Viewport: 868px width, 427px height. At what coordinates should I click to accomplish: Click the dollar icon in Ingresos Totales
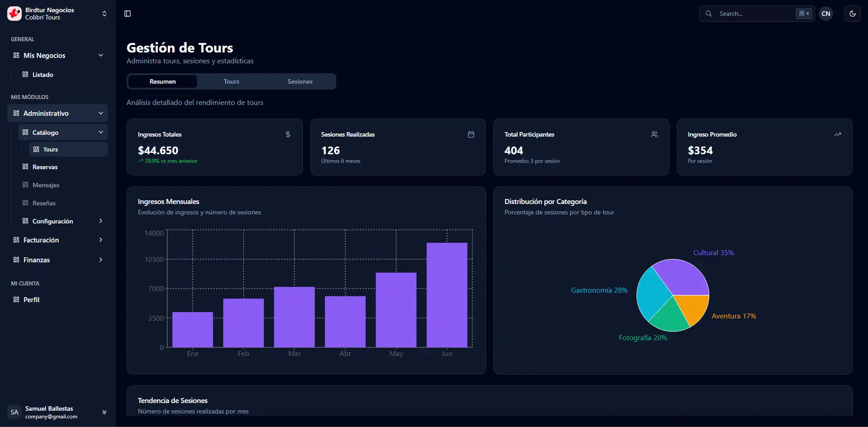288,134
